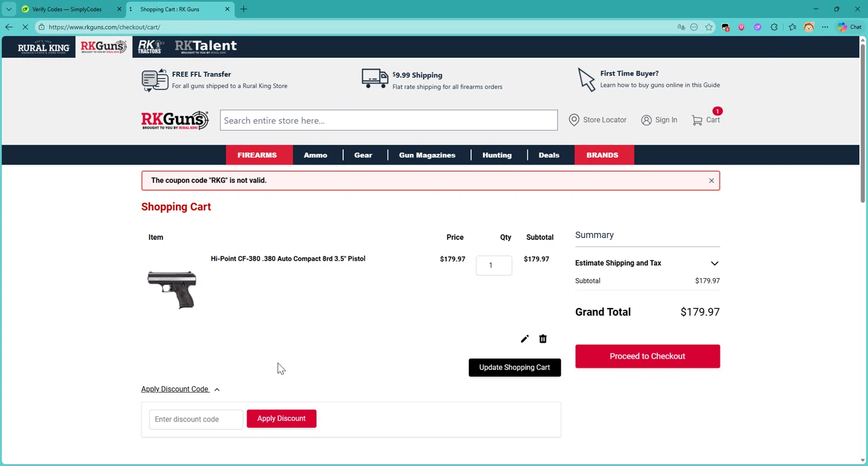Open the Rural King site logo
The image size is (868, 466).
click(x=43, y=47)
